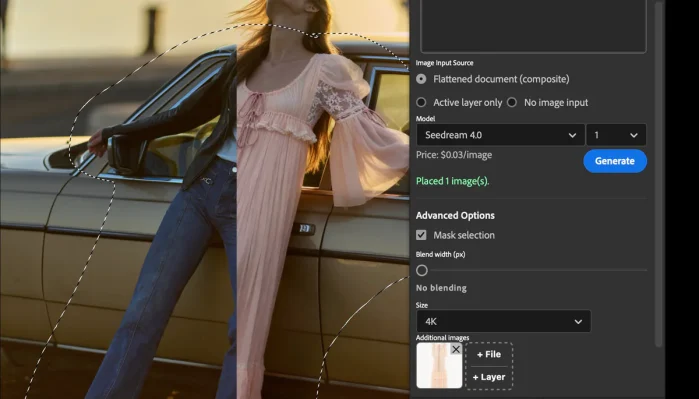Open the Seedream 4.0 model dropdown
The image size is (699, 399).
click(500, 135)
